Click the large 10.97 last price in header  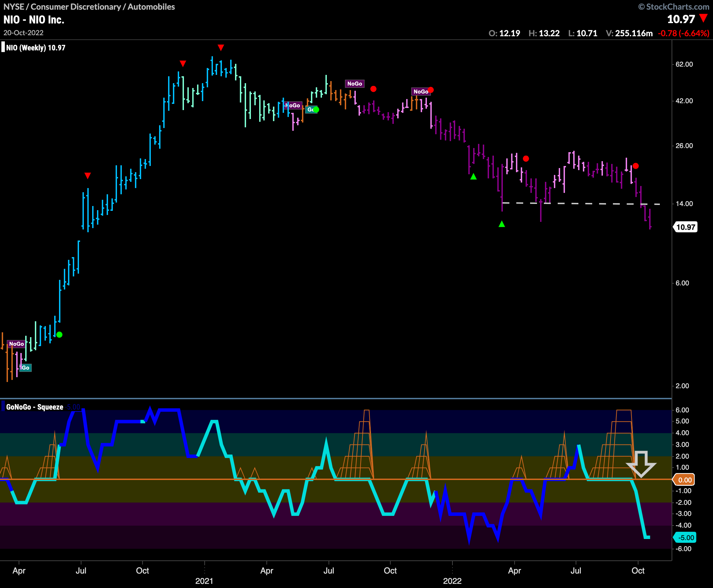[x=681, y=19]
